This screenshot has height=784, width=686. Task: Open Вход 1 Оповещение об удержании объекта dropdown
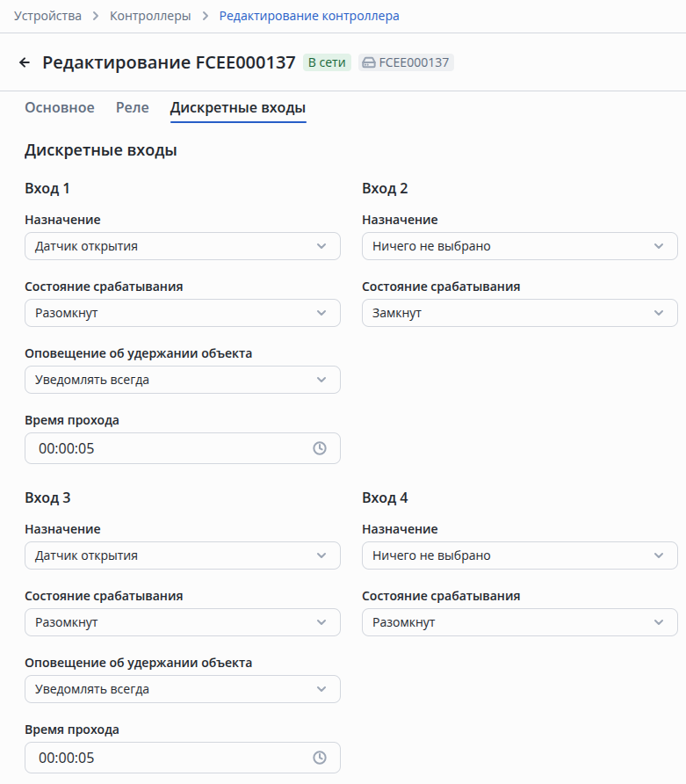(183, 380)
